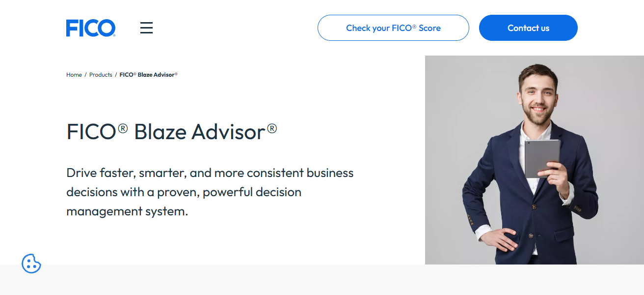Click the FICO Blaze Advisor page heading
The image size is (644, 295).
pos(171,132)
